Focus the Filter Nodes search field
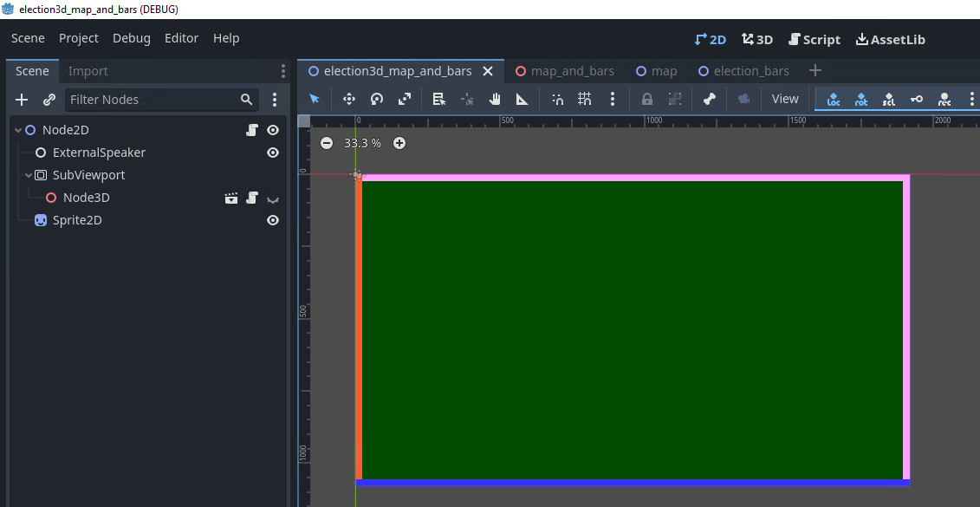The height and width of the screenshot is (507, 980). click(161, 100)
